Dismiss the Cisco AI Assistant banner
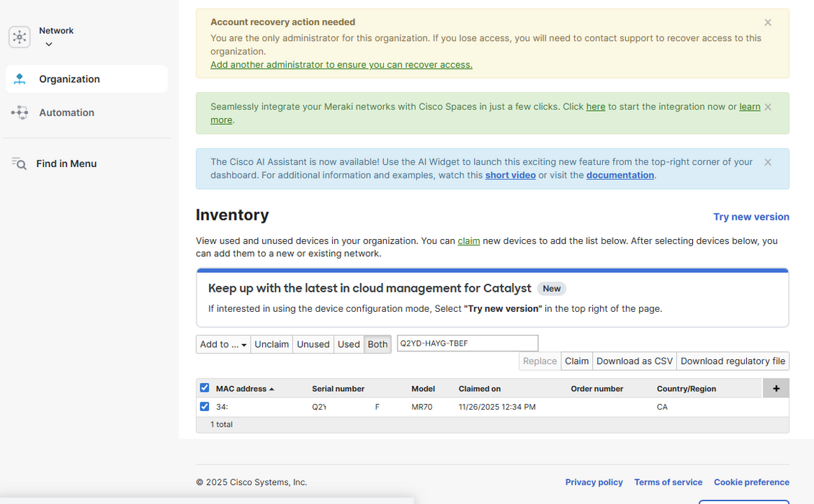Screen dimensions: 814x504 [768, 162]
